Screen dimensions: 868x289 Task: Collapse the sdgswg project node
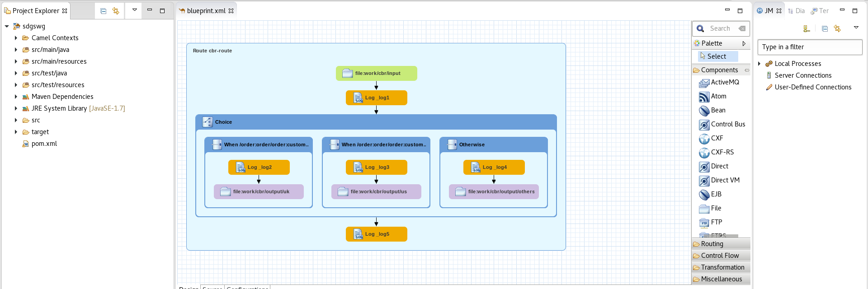point(7,26)
